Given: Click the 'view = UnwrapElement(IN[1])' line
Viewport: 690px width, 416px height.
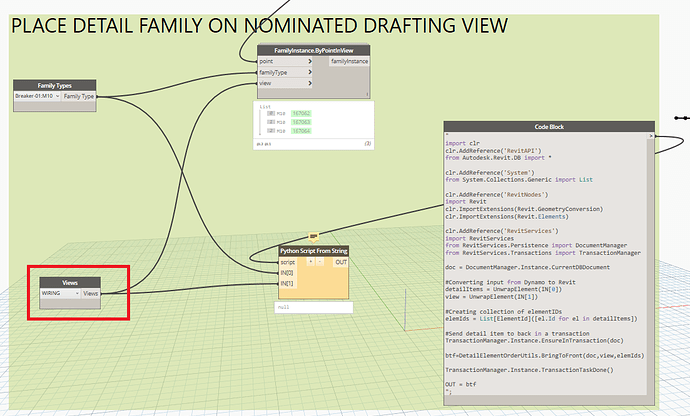Looking at the screenshot, I should [x=492, y=297].
